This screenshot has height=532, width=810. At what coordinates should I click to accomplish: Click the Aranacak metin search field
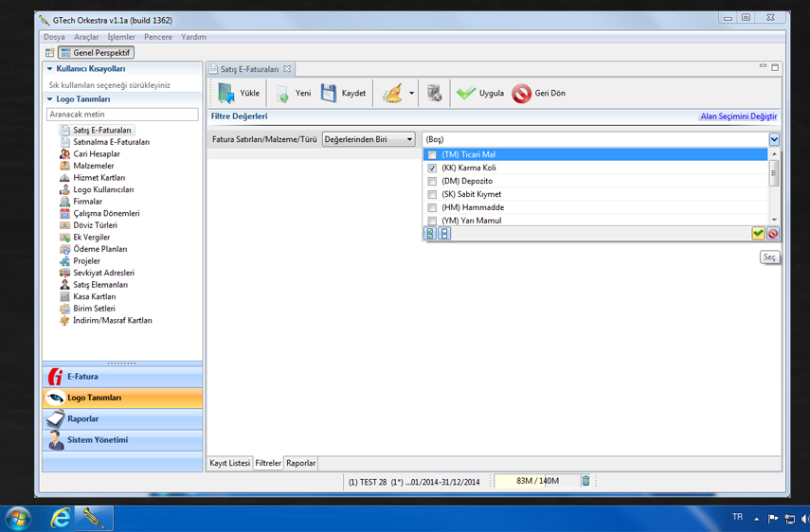122,114
